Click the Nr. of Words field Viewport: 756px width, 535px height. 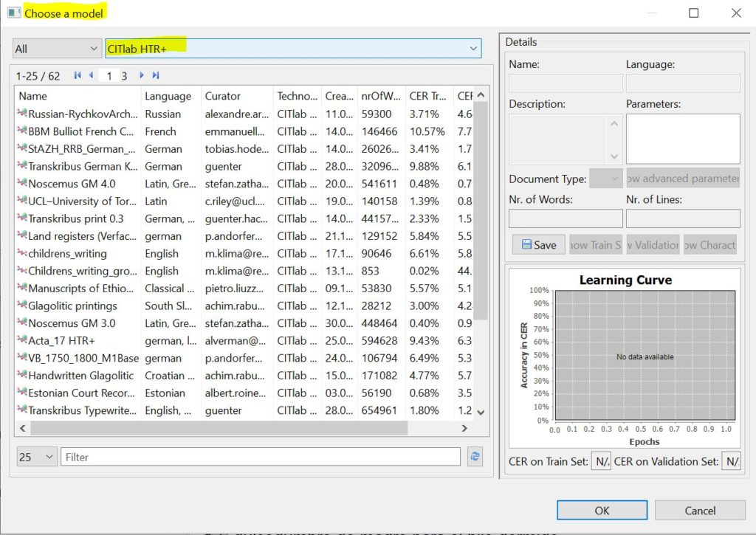[x=566, y=218]
